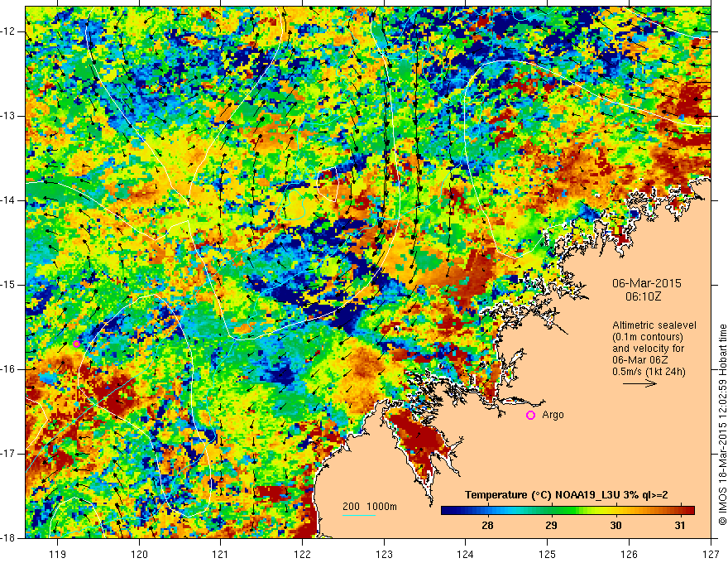Viewport: 728px width, 563px height.
Task: Click the 'Altimetric sealevel' legend text
Action: pos(654,325)
